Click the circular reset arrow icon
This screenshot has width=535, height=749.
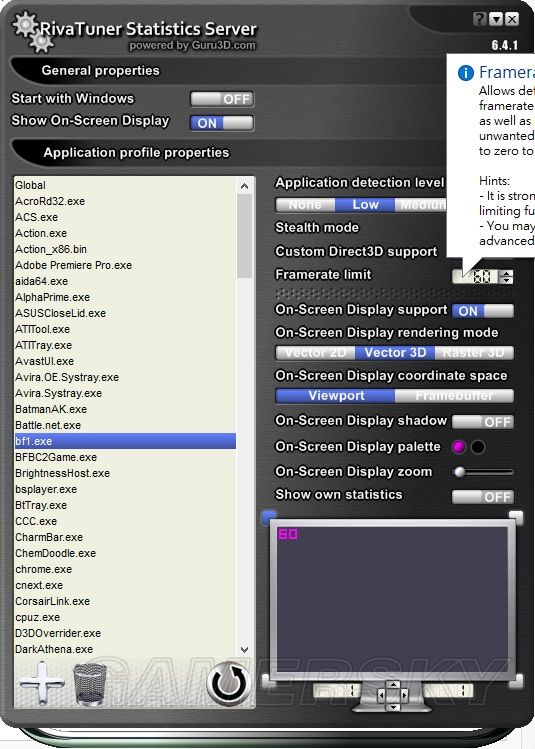[229, 683]
